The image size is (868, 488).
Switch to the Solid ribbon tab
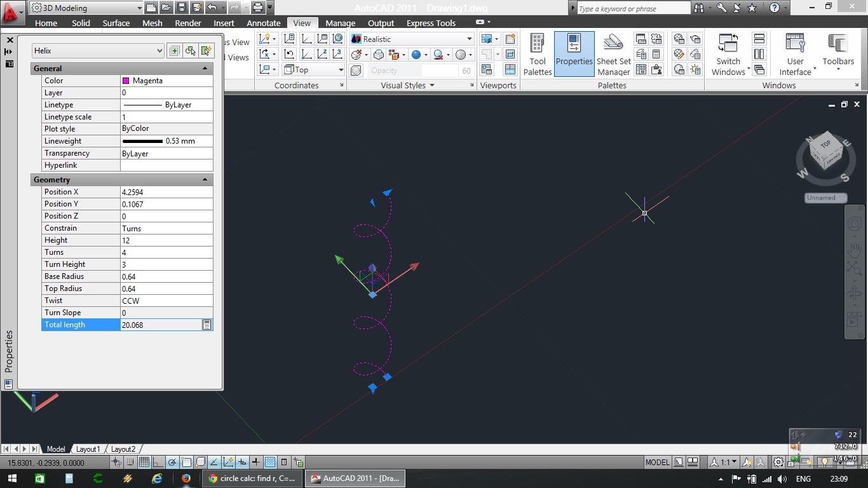[x=81, y=23]
